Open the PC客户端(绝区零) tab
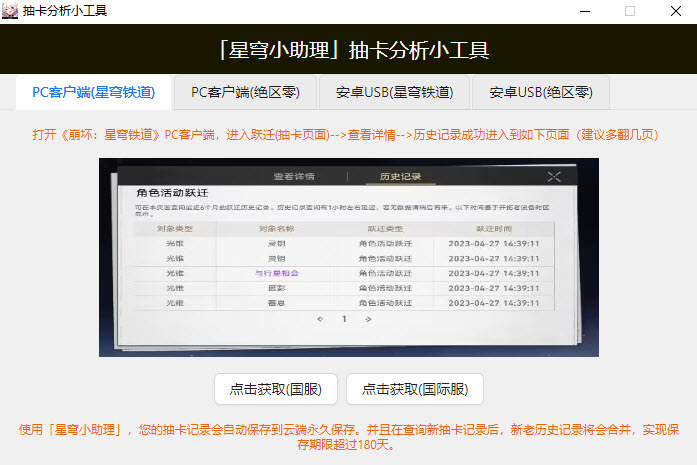Image resolution: width=697 pixels, height=465 pixels. 246,92
